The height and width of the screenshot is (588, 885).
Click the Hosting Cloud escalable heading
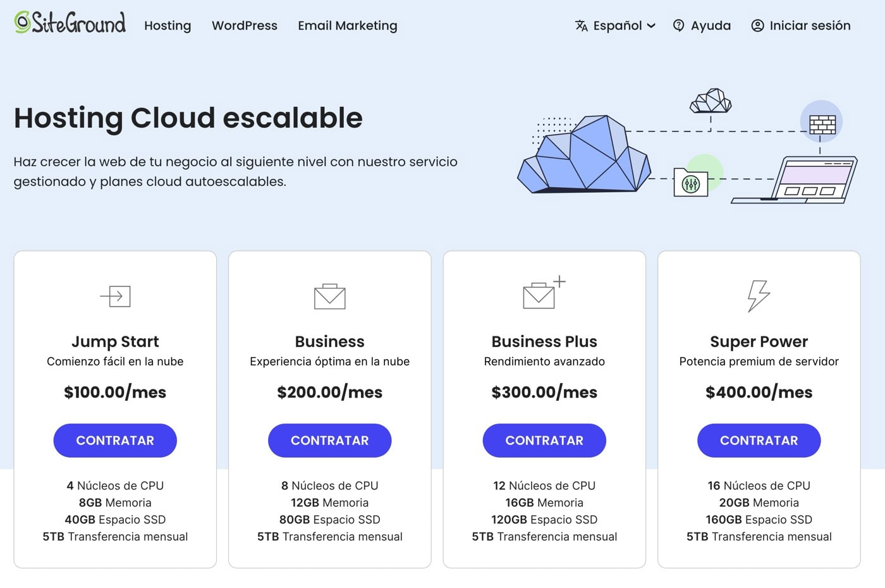click(188, 118)
